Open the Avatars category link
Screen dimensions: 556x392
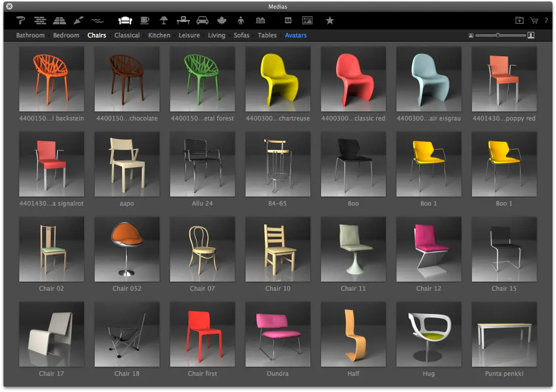(296, 35)
